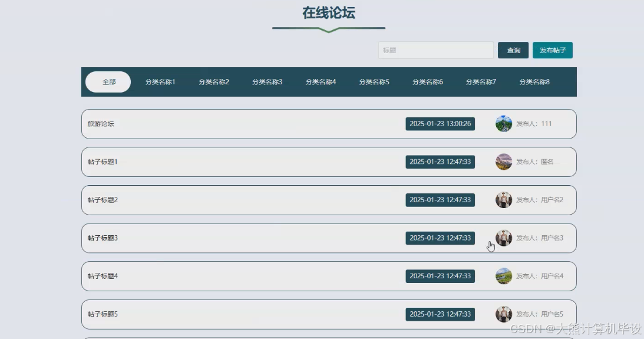Select the 全部 category tab
The width and height of the screenshot is (644, 339).
click(108, 82)
